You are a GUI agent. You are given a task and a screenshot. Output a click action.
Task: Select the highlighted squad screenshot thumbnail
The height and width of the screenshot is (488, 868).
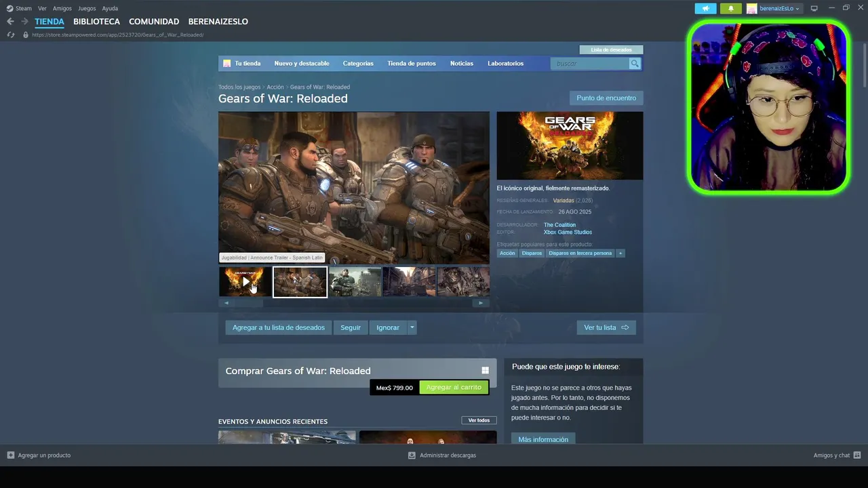pos(300,282)
